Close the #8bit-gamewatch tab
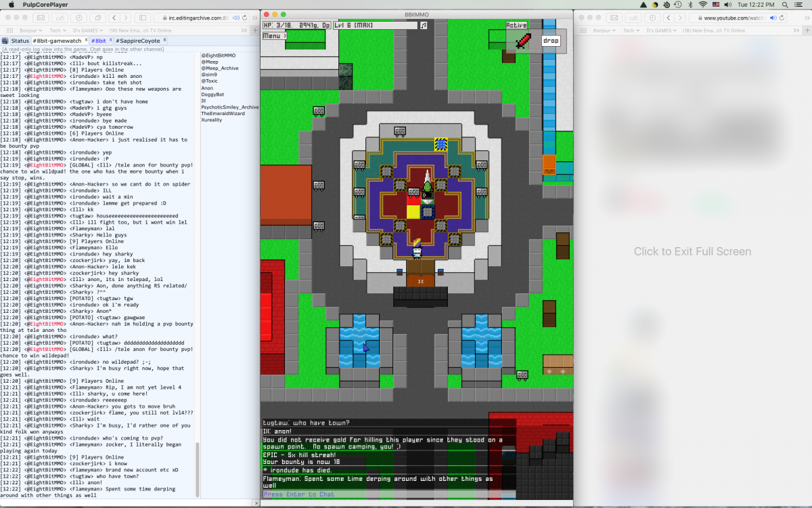Screen dimensions: 812x508 tap(86, 40)
